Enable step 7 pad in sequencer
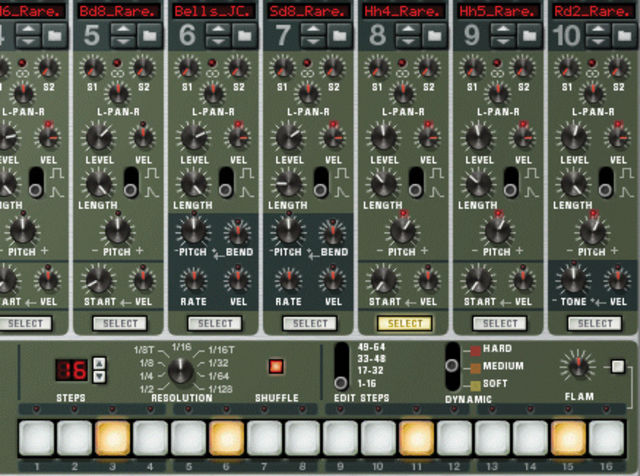Viewport: 640px width, 476px height. point(264,438)
